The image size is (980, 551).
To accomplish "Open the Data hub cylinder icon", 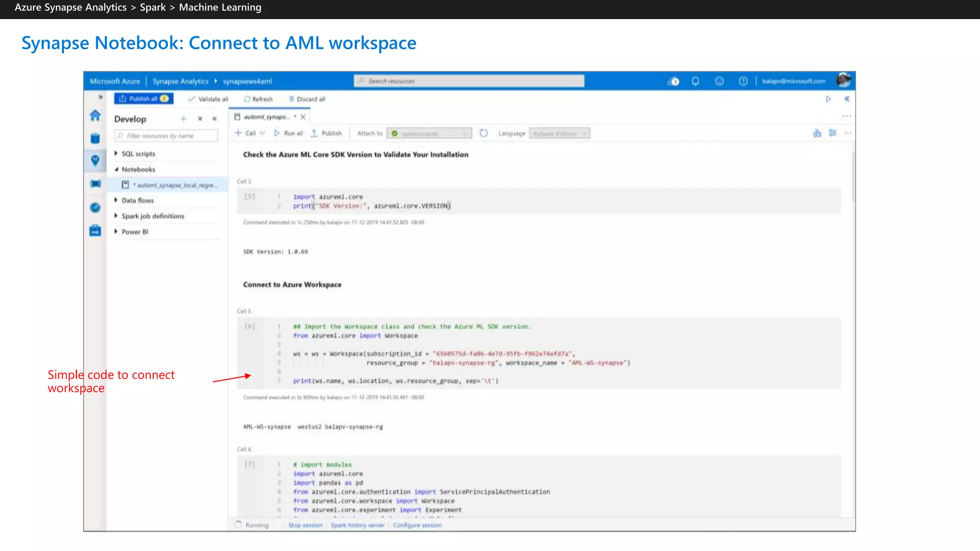I will tap(95, 139).
